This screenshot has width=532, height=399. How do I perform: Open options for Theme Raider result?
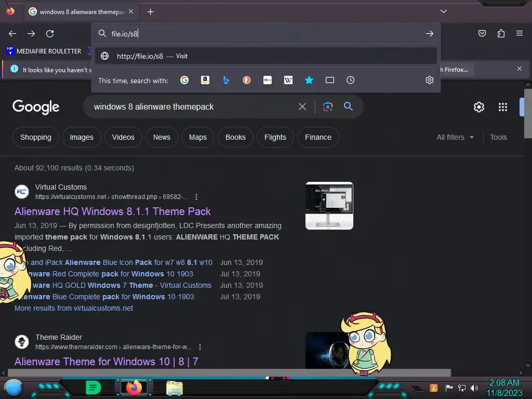200,347
